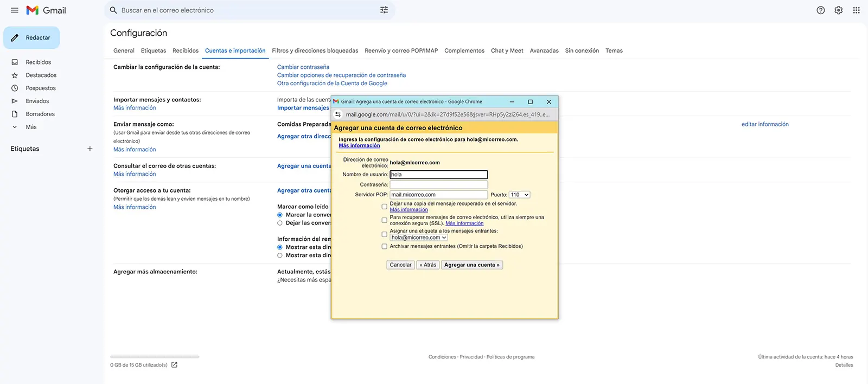
Task: Tick Archivar mensajes entrantes checkbox
Action: pos(384,246)
